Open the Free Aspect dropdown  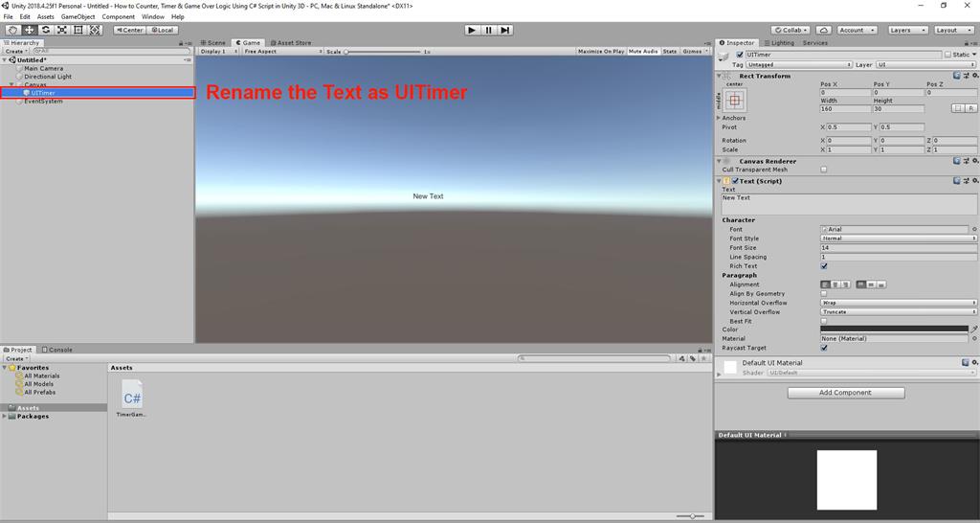[x=282, y=52]
